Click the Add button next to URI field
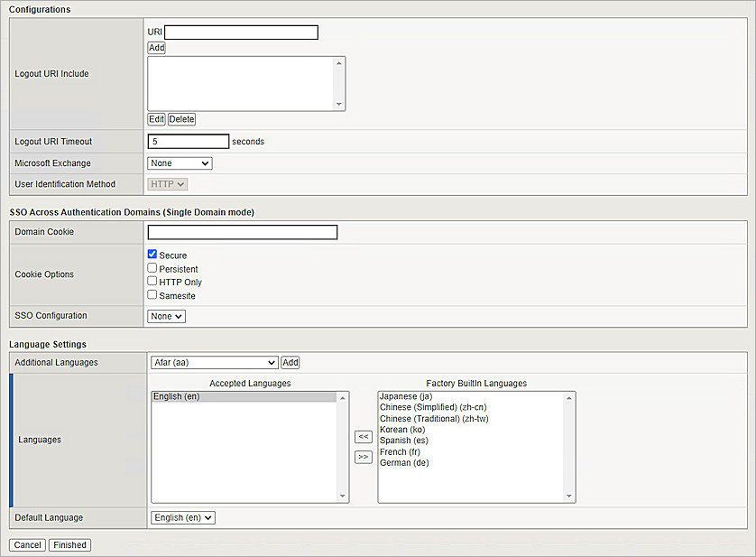The height and width of the screenshot is (557, 756). pyautogui.click(x=155, y=47)
